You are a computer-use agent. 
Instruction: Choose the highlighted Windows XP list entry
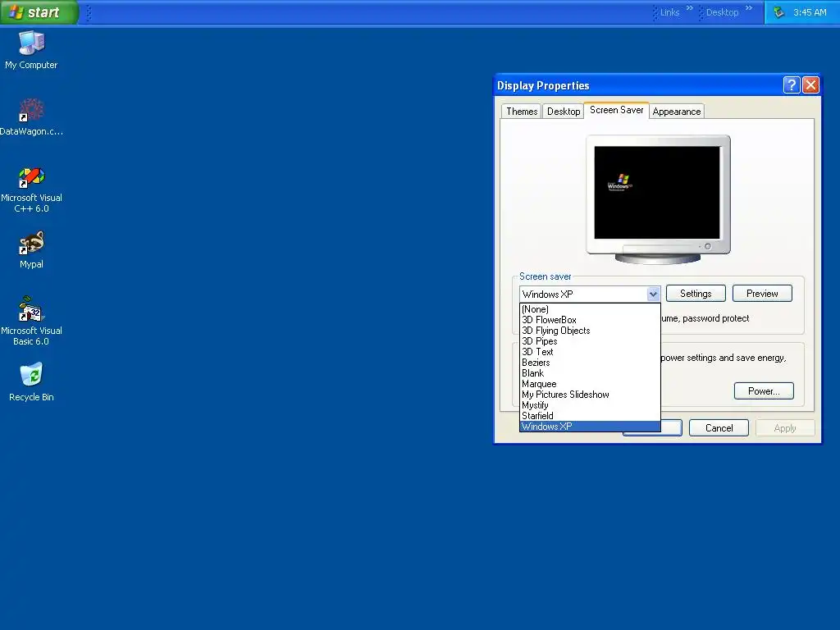coord(590,427)
